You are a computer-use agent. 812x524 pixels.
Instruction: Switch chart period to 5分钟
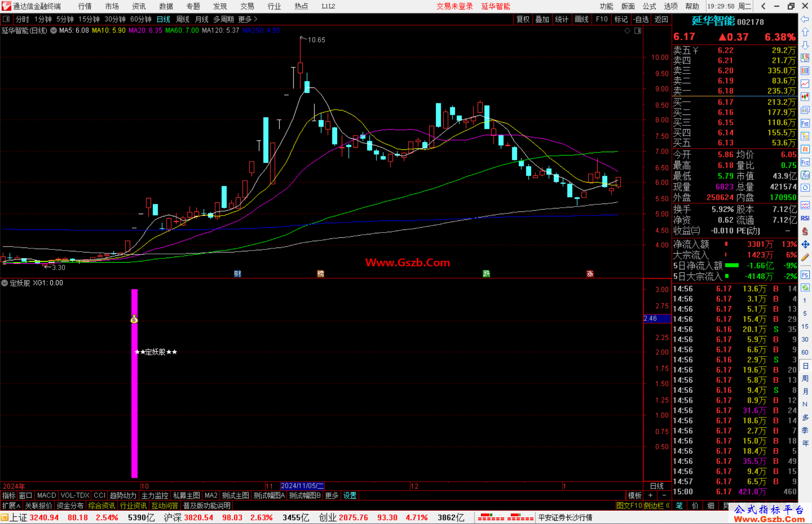[x=65, y=19]
